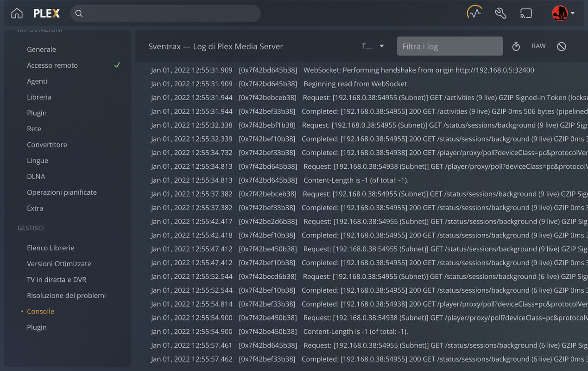Image resolution: width=588 pixels, height=371 pixels.
Task: Click the log timer stopwatch icon
Action: (516, 46)
